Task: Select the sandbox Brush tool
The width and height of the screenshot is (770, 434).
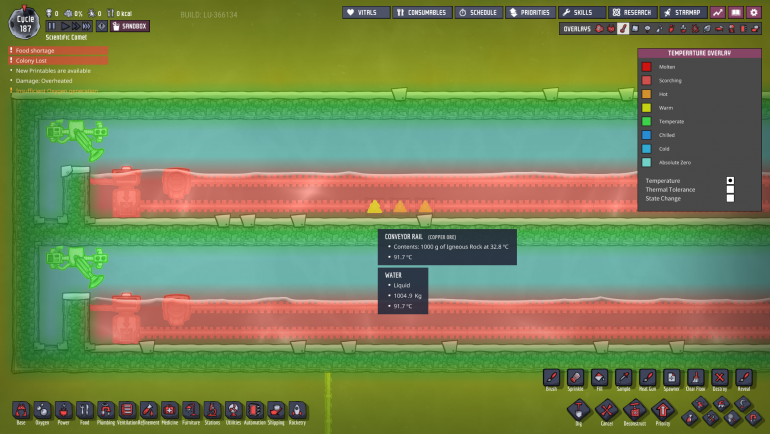Action: (551, 378)
